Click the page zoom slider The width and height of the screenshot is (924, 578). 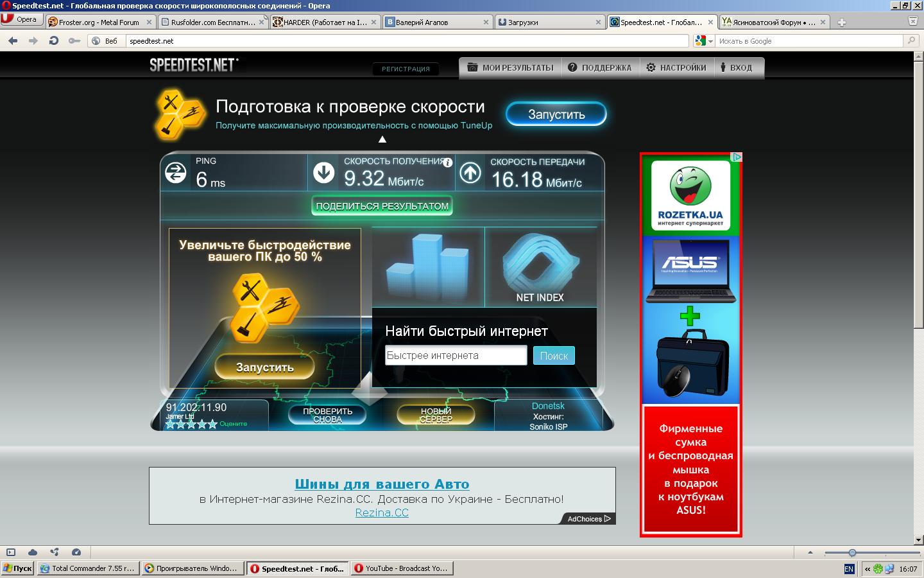click(x=852, y=553)
